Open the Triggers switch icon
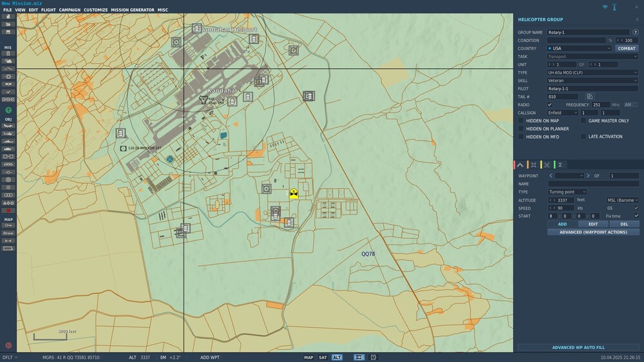 coord(8,69)
